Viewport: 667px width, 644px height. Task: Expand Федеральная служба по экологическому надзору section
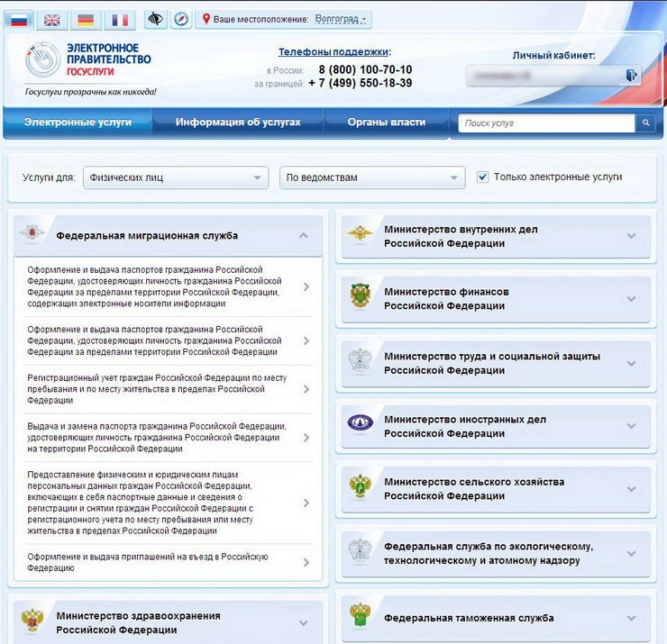coord(631,553)
